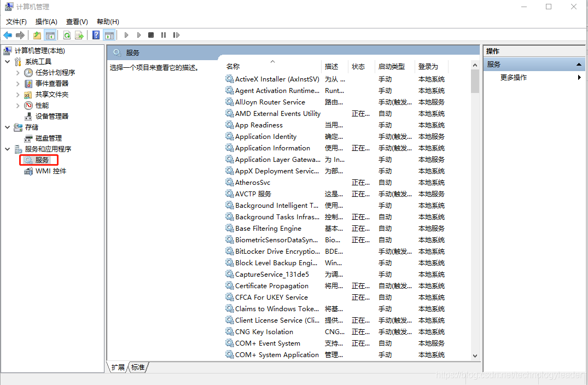Click the services list scrollbar down arrow
The height and width of the screenshot is (385, 588).
click(475, 356)
